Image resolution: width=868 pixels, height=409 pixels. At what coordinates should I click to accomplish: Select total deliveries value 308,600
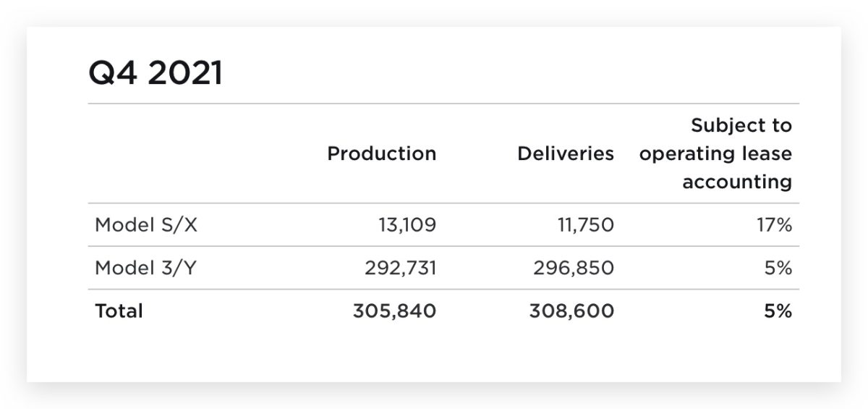pos(571,311)
